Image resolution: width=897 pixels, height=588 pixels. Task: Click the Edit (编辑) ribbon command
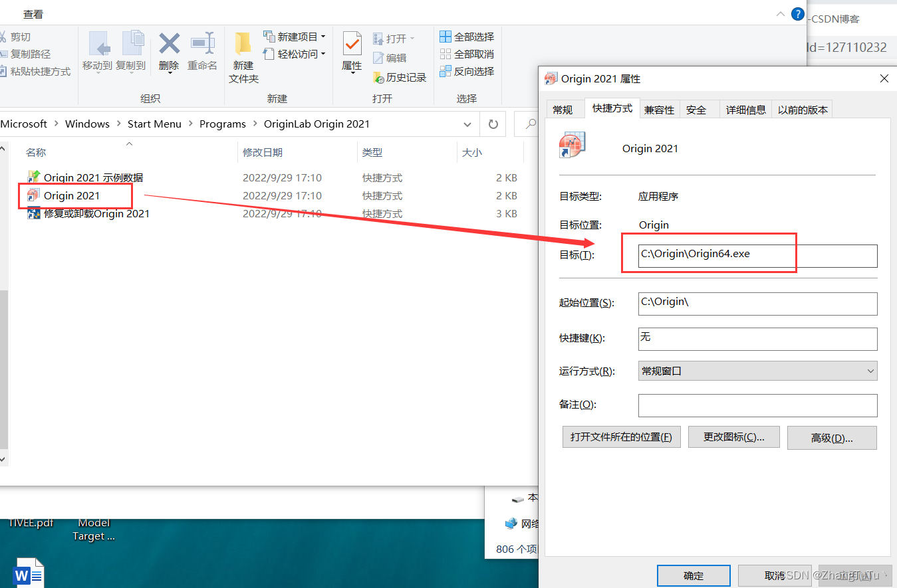coord(390,58)
